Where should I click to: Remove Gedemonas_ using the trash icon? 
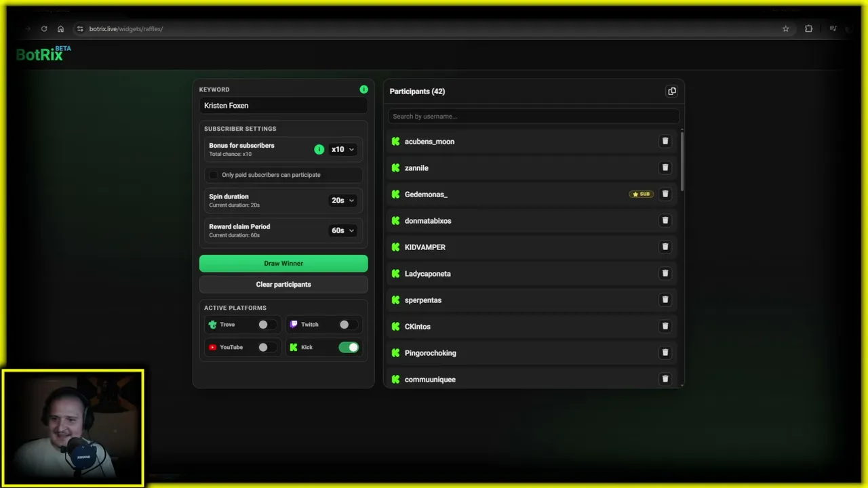[665, 194]
